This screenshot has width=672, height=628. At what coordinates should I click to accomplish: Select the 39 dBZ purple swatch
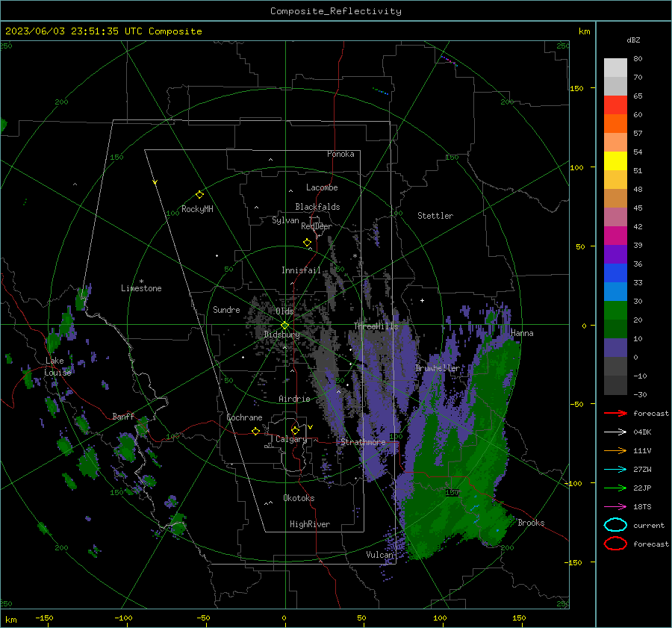point(615,255)
